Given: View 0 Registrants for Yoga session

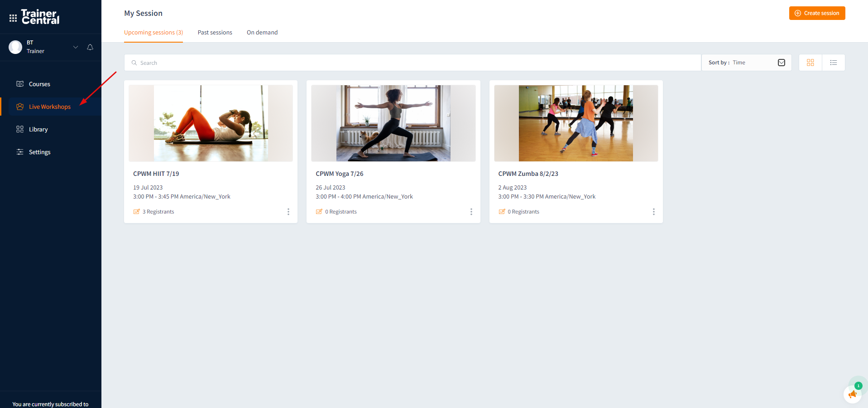Looking at the screenshot, I should (x=336, y=212).
